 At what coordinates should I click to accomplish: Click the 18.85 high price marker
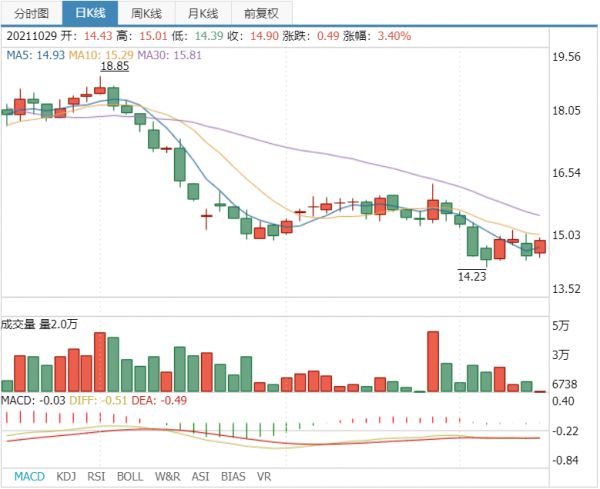click(x=115, y=66)
